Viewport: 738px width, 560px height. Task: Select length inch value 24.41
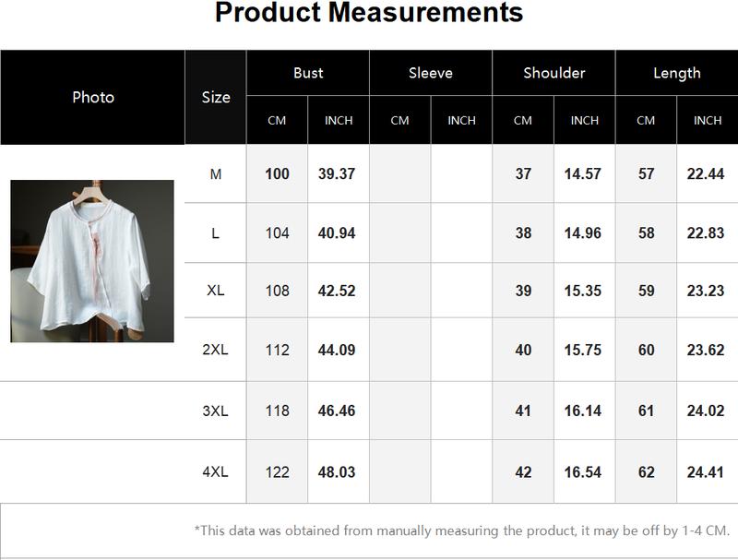[706, 472]
